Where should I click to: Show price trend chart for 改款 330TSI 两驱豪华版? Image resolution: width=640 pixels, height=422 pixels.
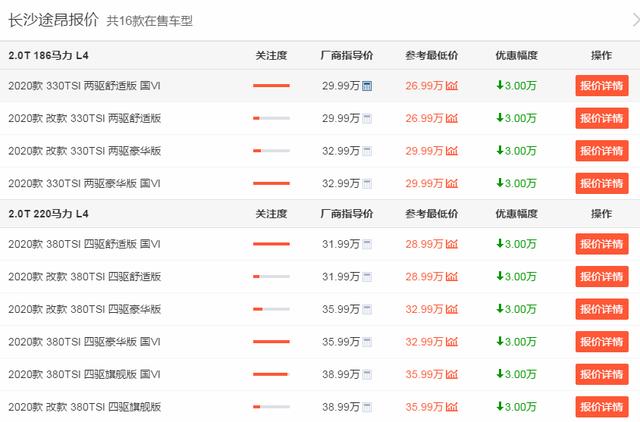452,151
